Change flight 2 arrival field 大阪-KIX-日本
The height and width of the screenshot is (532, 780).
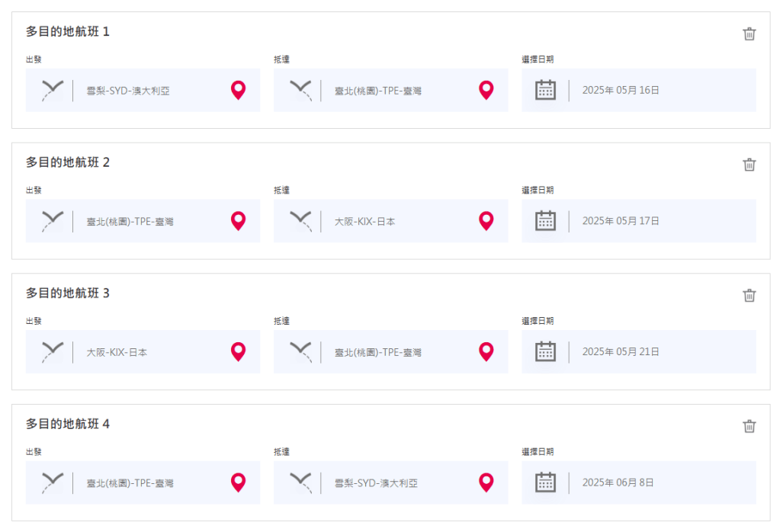(x=365, y=222)
